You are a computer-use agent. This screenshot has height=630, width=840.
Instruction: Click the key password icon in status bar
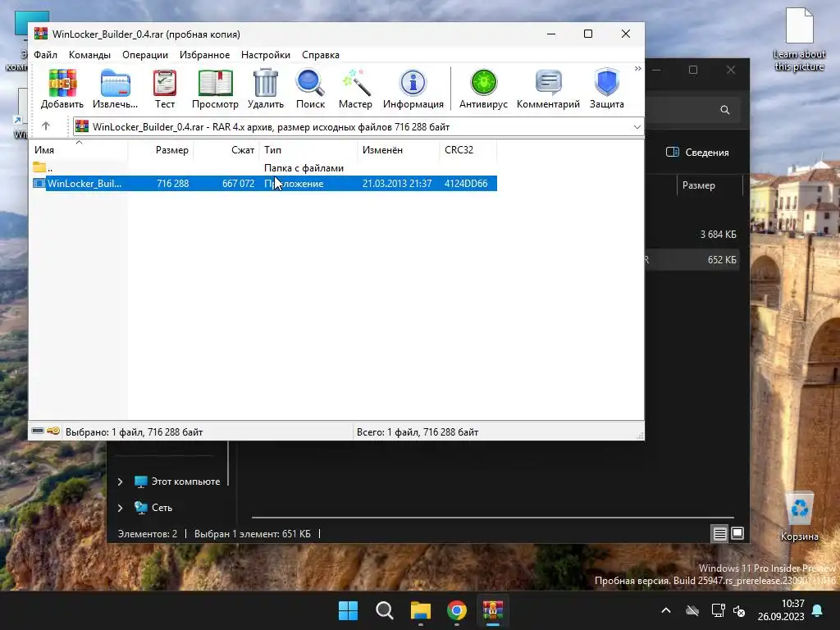point(53,431)
